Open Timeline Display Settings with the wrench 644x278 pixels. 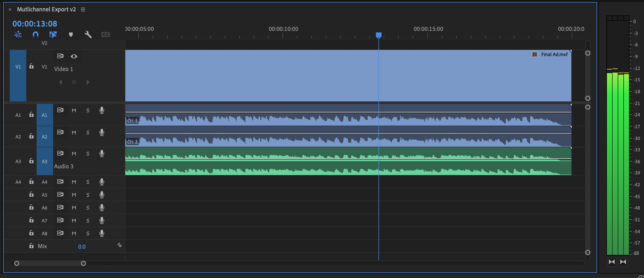88,34
